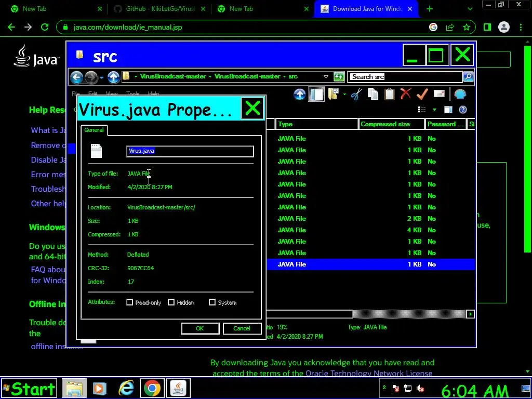Click the Up arrow beside the address bar
The image size is (532, 399).
coord(114,77)
